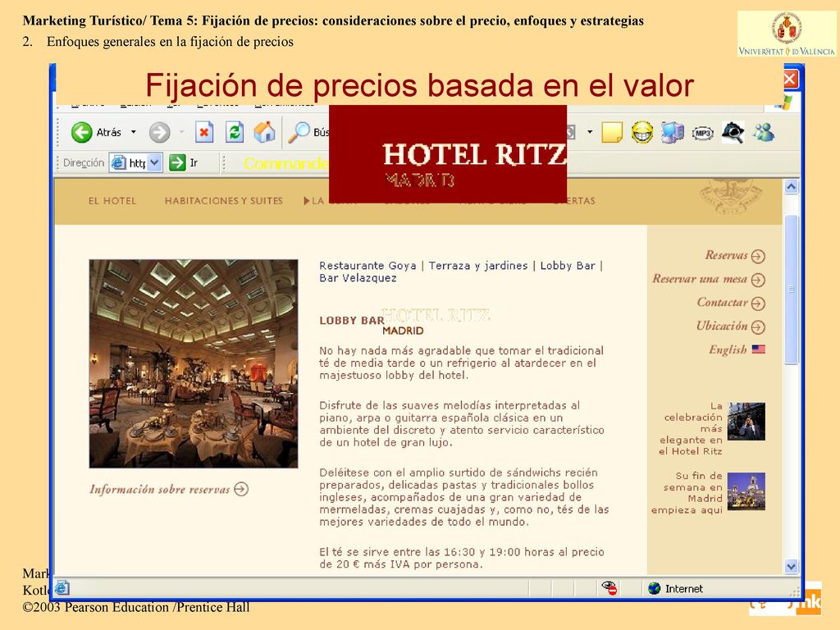840x630 pixels.
Task: Switch language with the English link
Action: click(728, 349)
